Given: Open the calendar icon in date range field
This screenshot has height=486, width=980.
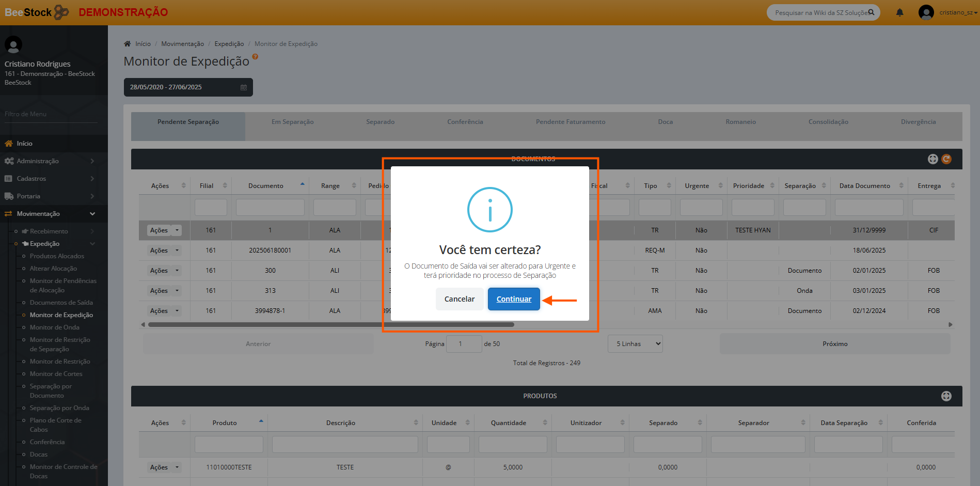Looking at the screenshot, I should [x=244, y=87].
